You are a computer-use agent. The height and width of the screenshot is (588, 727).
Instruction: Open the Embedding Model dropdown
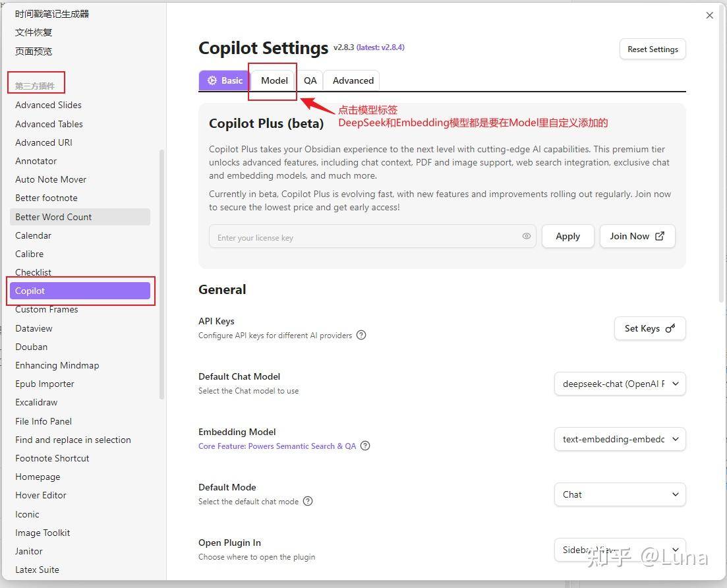click(x=620, y=439)
